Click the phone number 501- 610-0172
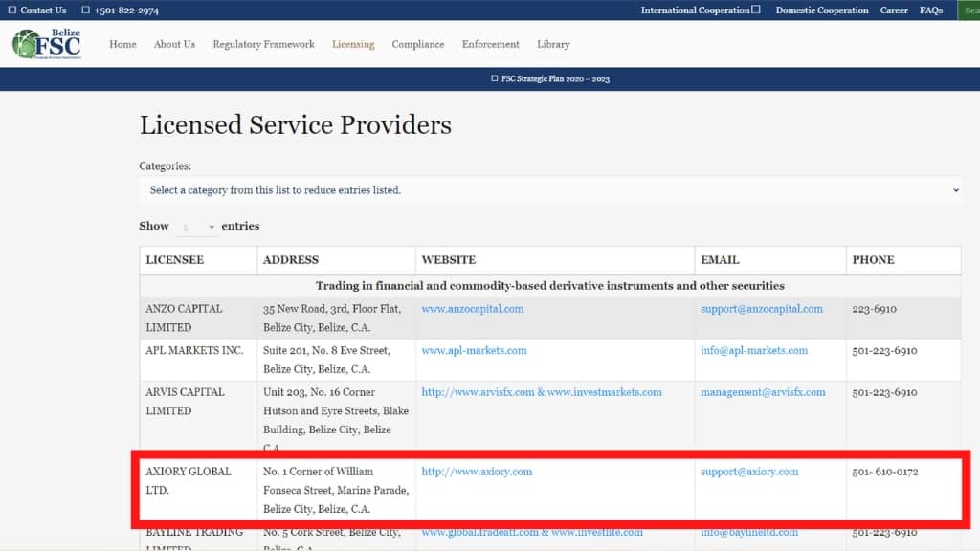Image resolution: width=980 pixels, height=551 pixels. pos(885,472)
